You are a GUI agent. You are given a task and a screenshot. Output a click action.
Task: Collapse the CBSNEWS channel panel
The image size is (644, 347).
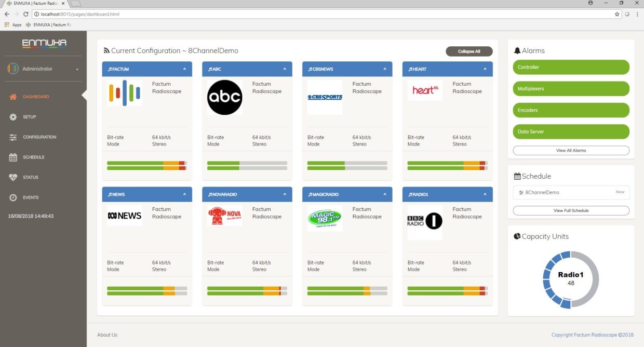click(x=385, y=69)
